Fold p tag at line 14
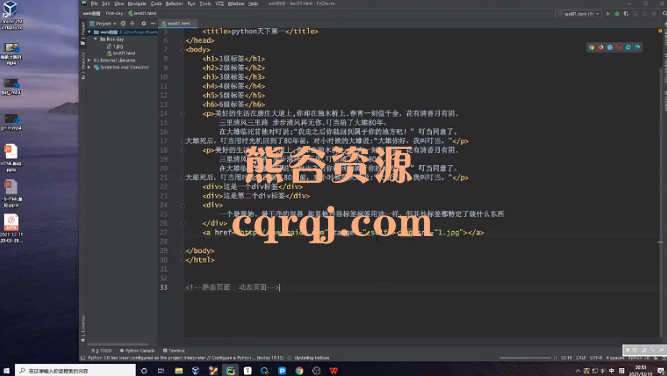The image size is (667, 376). tap(182, 114)
